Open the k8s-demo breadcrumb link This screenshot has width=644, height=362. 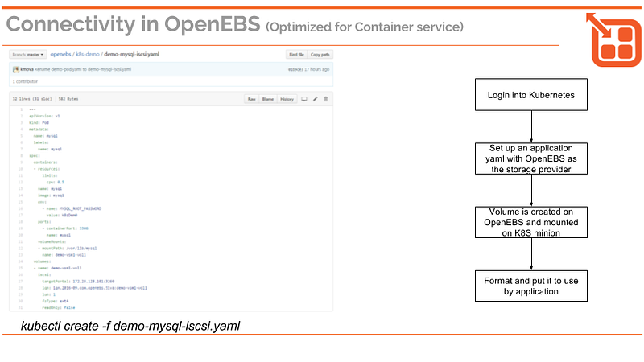pos(88,54)
